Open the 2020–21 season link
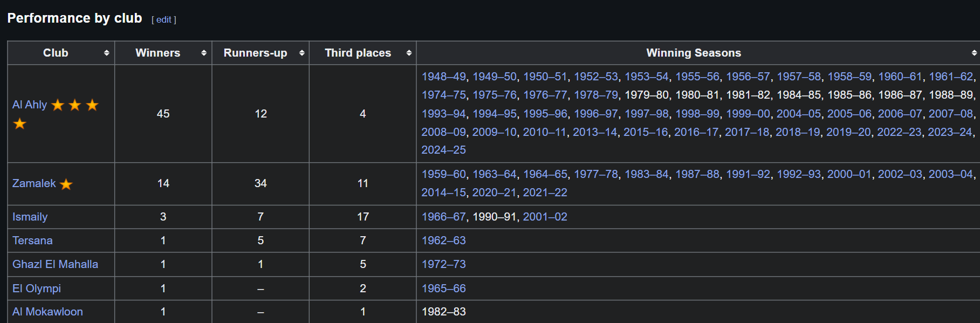This screenshot has height=323, width=980. pos(494,193)
